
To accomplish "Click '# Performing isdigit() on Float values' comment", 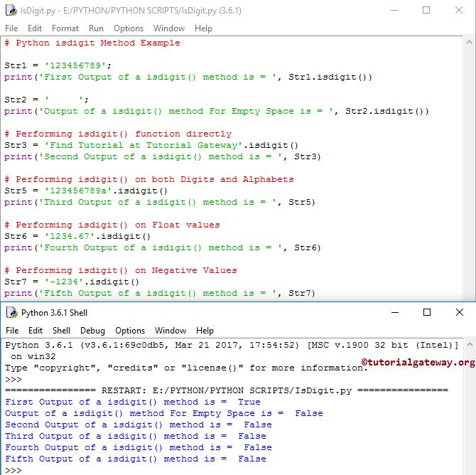I will tap(112, 225).
